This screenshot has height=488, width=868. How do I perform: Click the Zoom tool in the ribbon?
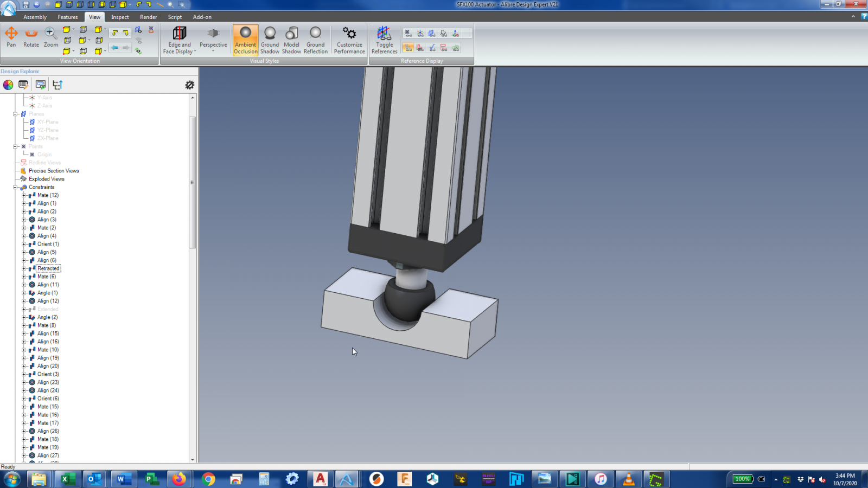click(50, 37)
